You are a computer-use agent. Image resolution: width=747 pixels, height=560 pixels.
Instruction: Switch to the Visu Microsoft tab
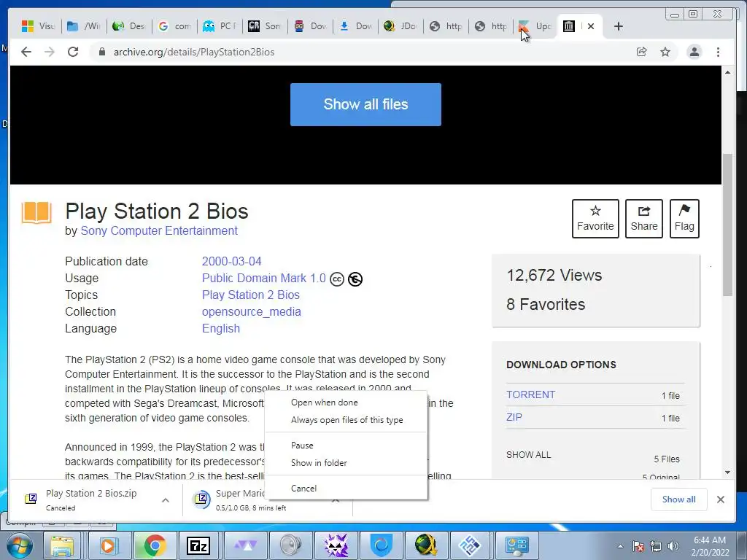pyautogui.click(x=39, y=26)
